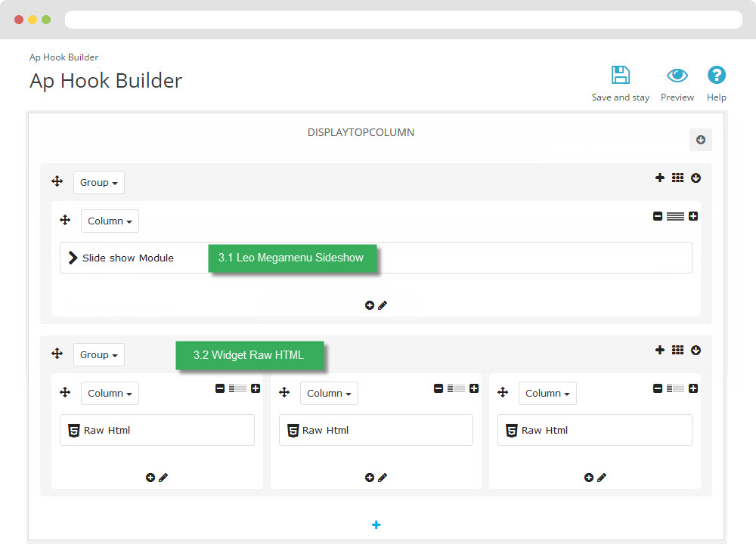Open the first Group dropdown
The height and width of the screenshot is (544, 756).
pos(99,183)
